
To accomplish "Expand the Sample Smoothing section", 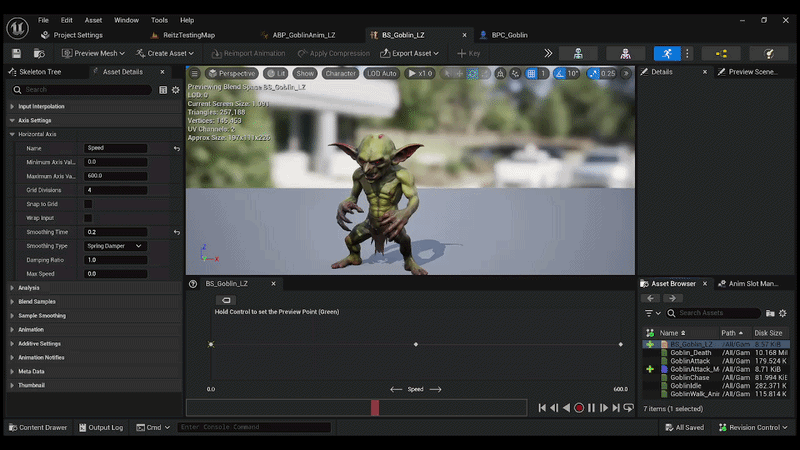I will (x=12, y=316).
